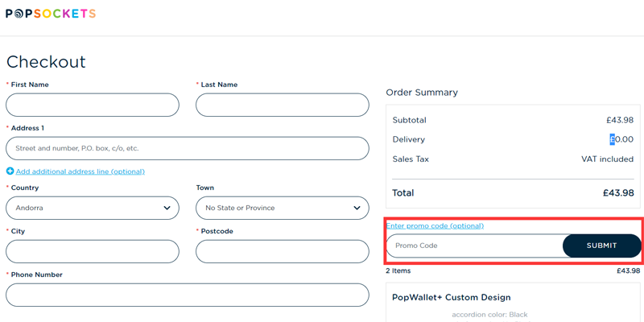This screenshot has height=322, width=644.
Task: Click the Total amount £43.98
Action: click(x=617, y=193)
